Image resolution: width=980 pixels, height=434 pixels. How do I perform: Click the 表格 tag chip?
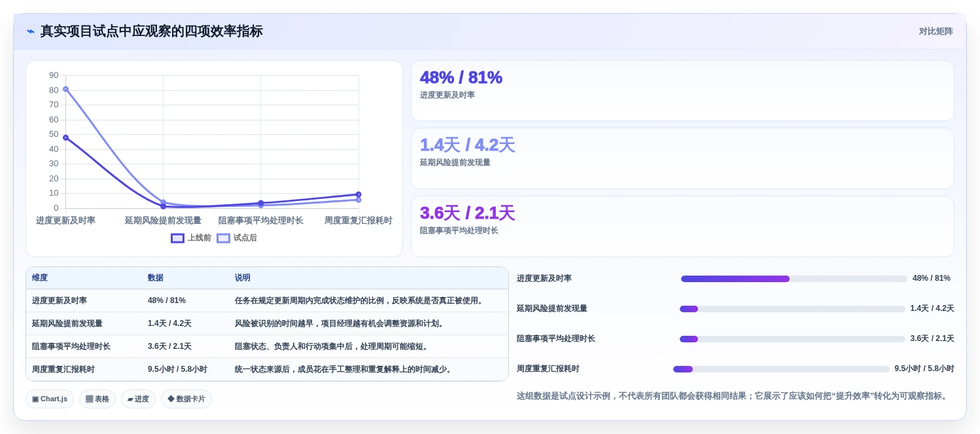[x=97, y=399]
